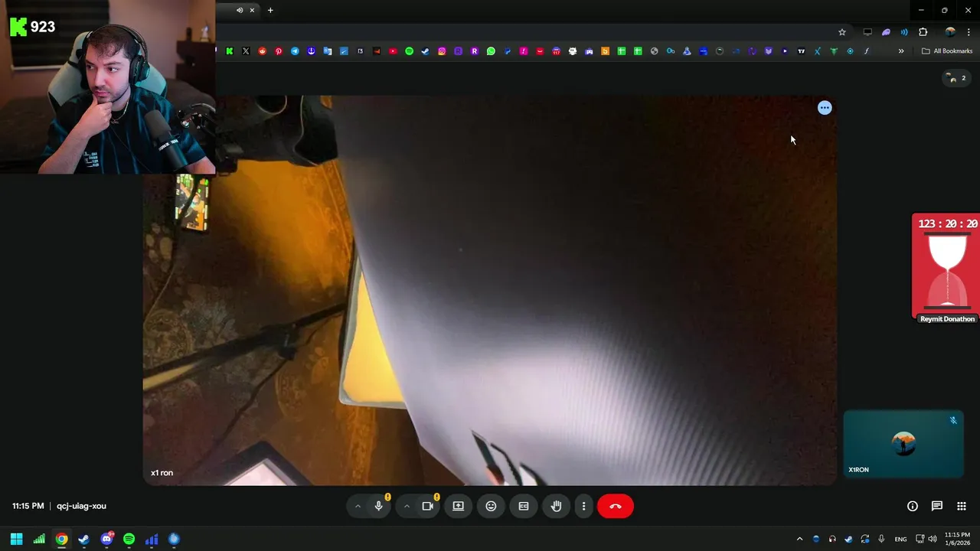Toggle the microphone in the call bar
This screenshot has height=551, width=980.
pos(378,506)
